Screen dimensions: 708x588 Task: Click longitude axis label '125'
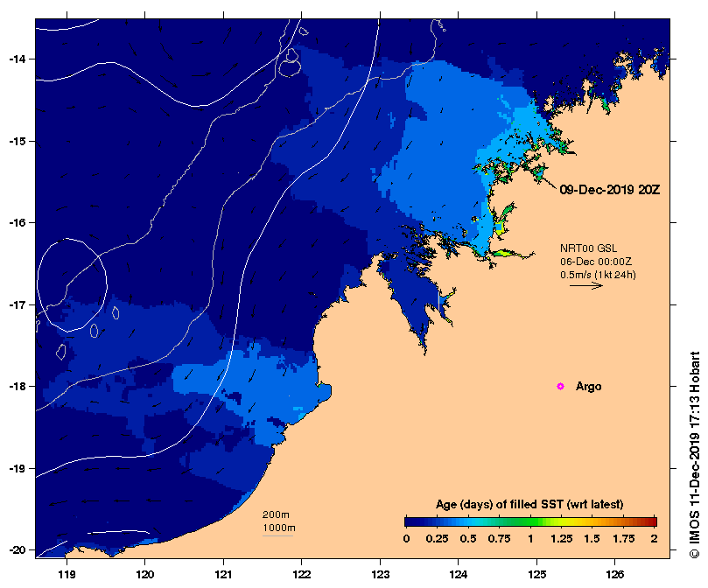click(x=536, y=575)
